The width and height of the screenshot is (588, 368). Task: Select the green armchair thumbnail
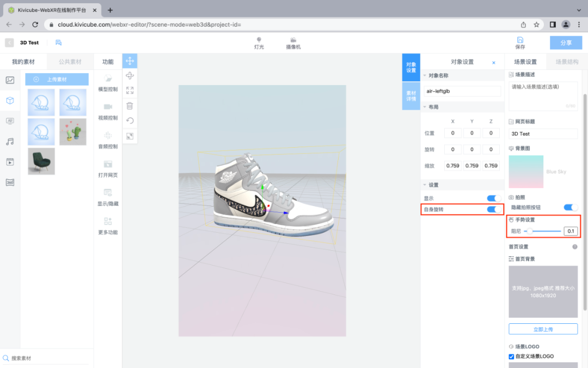tap(41, 161)
